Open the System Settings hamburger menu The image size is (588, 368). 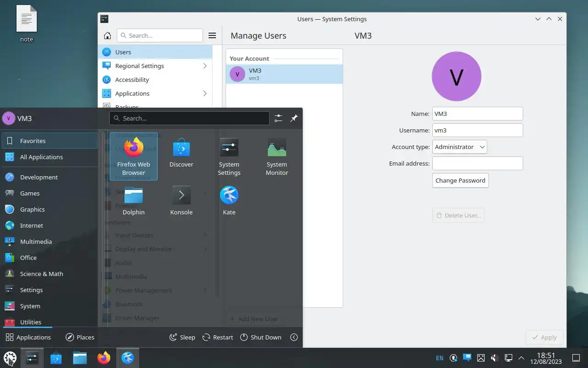click(x=212, y=35)
